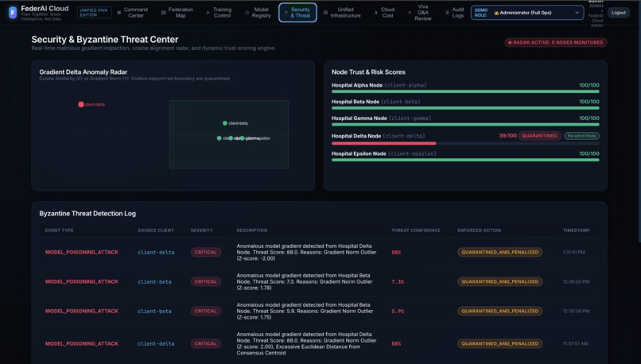Click CRITICAL badge in the 1:31:41 PM row
This screenshot has height=364, width=641.
point(206,253)
